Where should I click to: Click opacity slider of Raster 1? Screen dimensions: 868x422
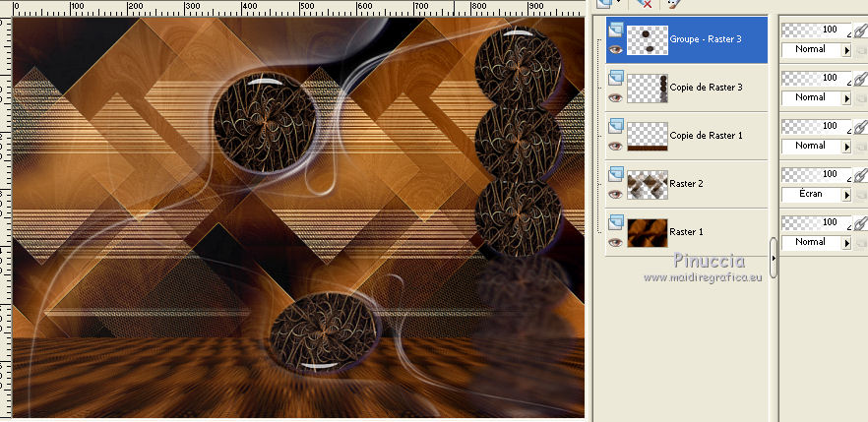817,223
